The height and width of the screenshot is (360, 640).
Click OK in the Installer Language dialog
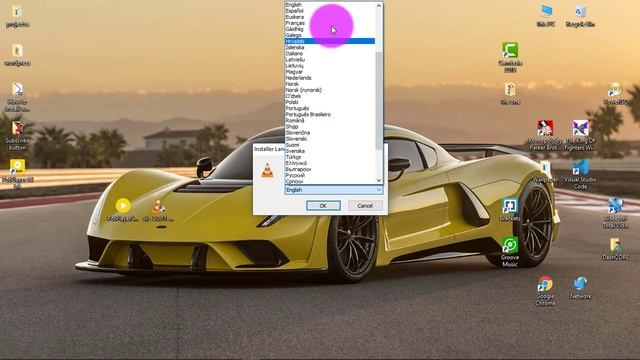pos(323,206)
